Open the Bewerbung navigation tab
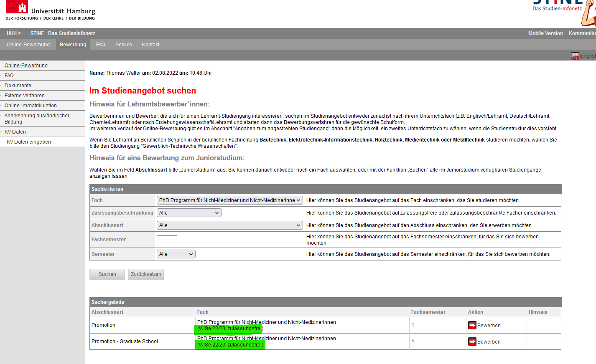The image size is (596, 364). [73, 45]
